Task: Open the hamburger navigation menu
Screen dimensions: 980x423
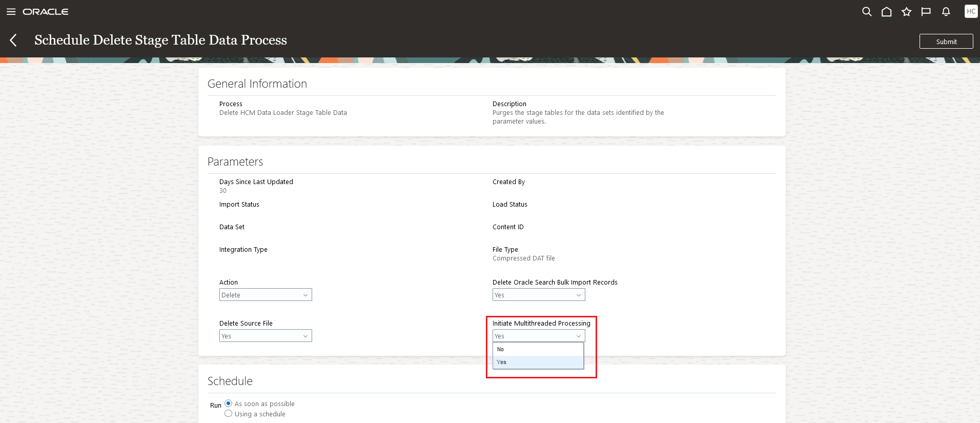Action: click(x=11, y=12)
